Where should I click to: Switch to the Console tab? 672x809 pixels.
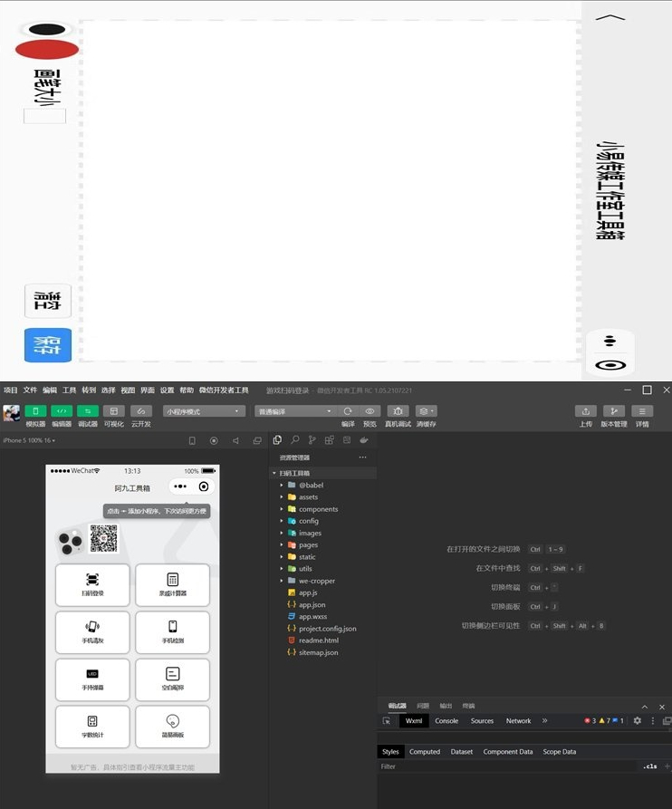click(x=446, y=721)
